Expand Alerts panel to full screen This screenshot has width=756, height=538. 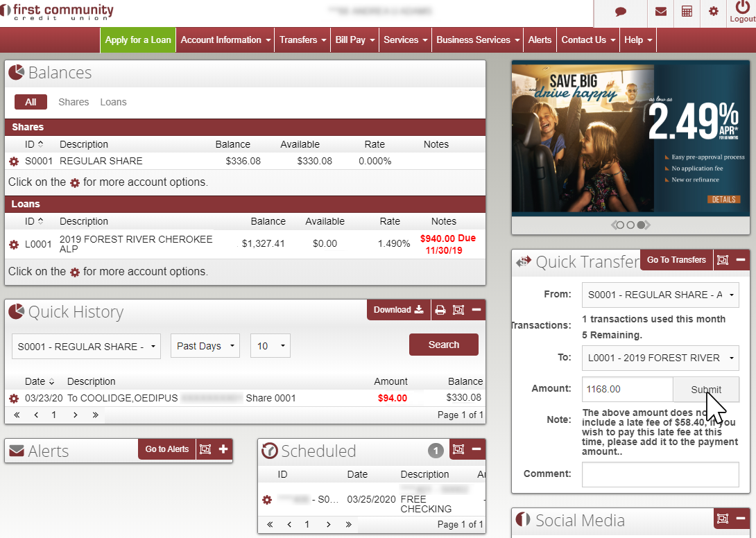pos(205,449)
